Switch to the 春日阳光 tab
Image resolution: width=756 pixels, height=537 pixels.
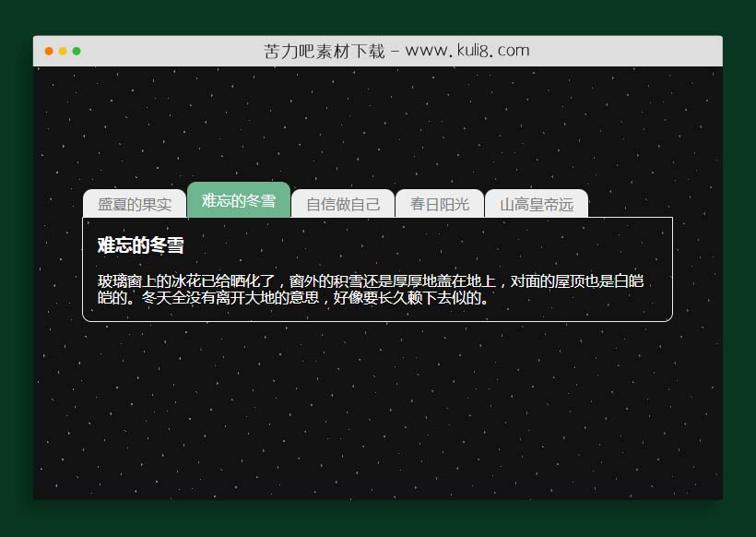(x=440, y=204)
